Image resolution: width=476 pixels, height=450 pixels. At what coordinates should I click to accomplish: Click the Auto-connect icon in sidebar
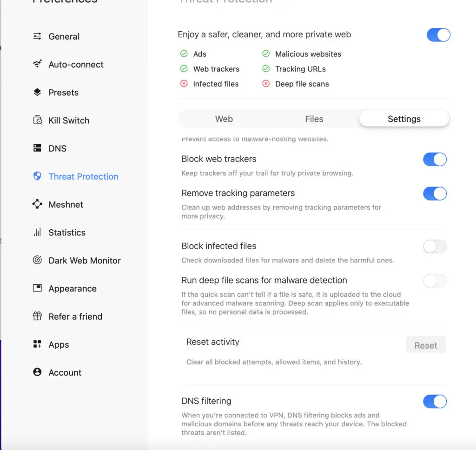37,64
